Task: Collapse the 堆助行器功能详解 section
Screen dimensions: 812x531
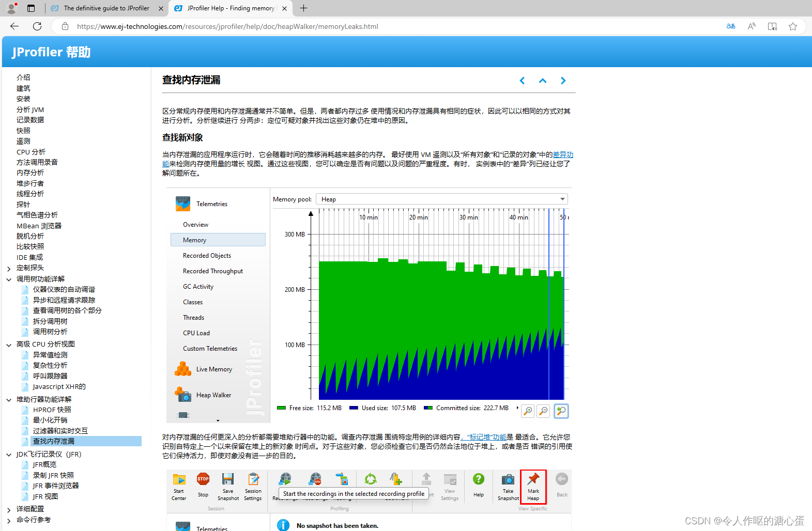Action: point(9,400)
